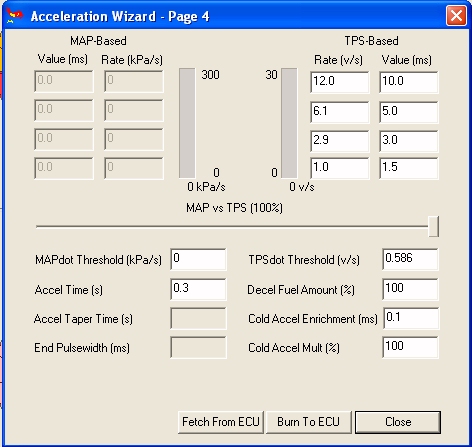Click the 'Decel Fuel Amount (%)' label
This screenshot has width=472, height=447.
click(x=301, y=290)
